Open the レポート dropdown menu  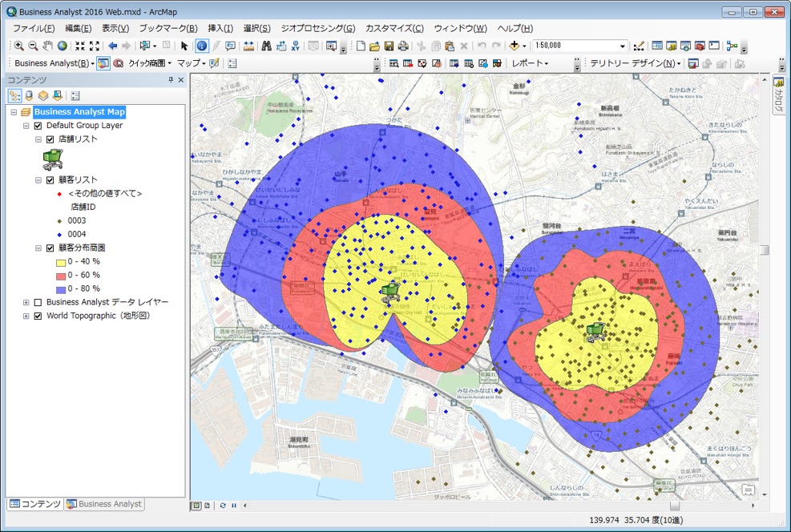[x=530, y=63]
